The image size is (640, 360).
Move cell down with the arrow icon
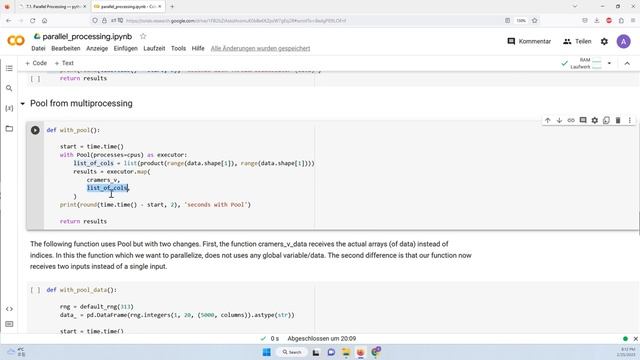coord(559,120)
